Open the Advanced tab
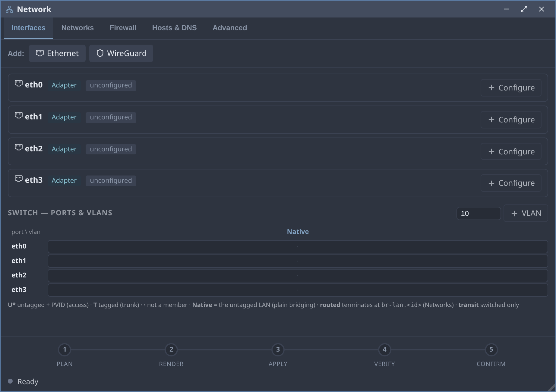 point(230,28)
